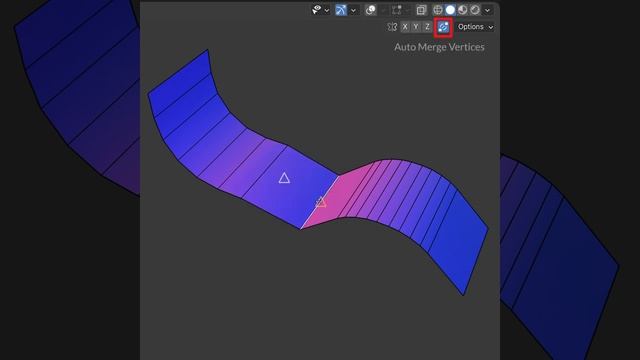Switch to rendered viewport shading
This screenshot has width=640, height=360.
475,10
